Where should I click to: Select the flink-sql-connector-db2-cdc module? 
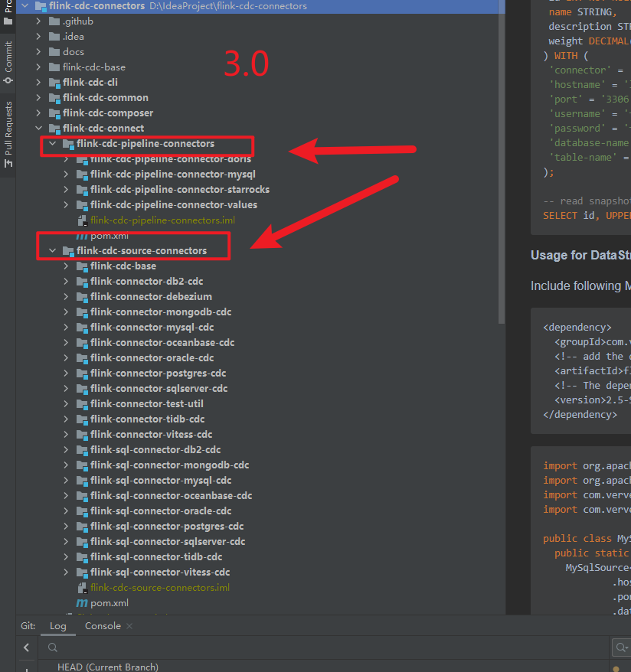click(x=155, y=449)
